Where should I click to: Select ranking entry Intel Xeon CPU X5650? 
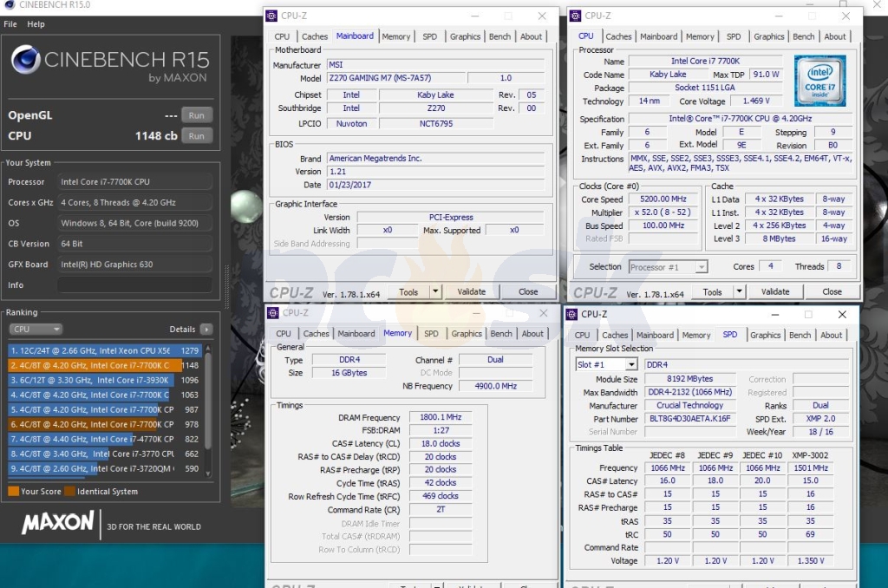tap(106, 350)
